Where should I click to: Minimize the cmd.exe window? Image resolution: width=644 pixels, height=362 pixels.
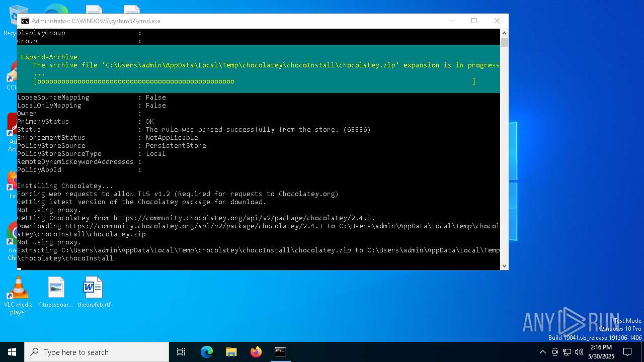[451, 21]
